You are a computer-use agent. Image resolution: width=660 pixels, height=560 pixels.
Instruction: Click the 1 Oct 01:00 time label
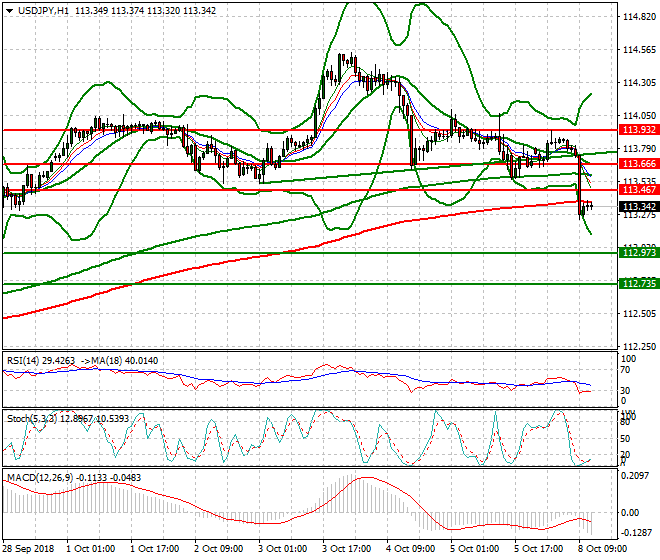[x=90, y=549]
